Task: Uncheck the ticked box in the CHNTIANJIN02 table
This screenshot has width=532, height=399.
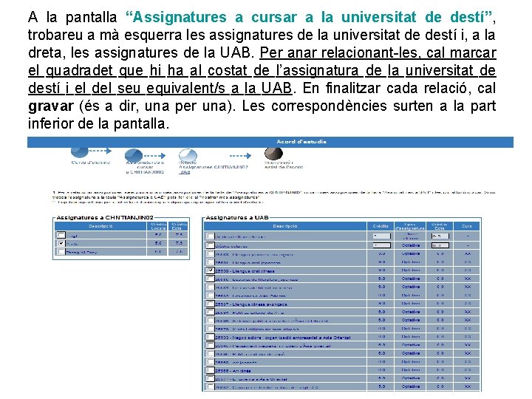Action: (61, 243)
